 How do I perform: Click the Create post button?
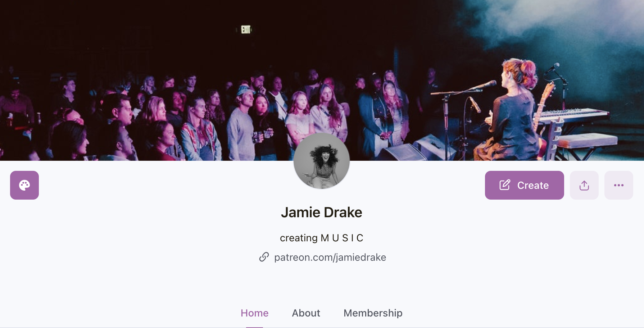tap(524, 185)
